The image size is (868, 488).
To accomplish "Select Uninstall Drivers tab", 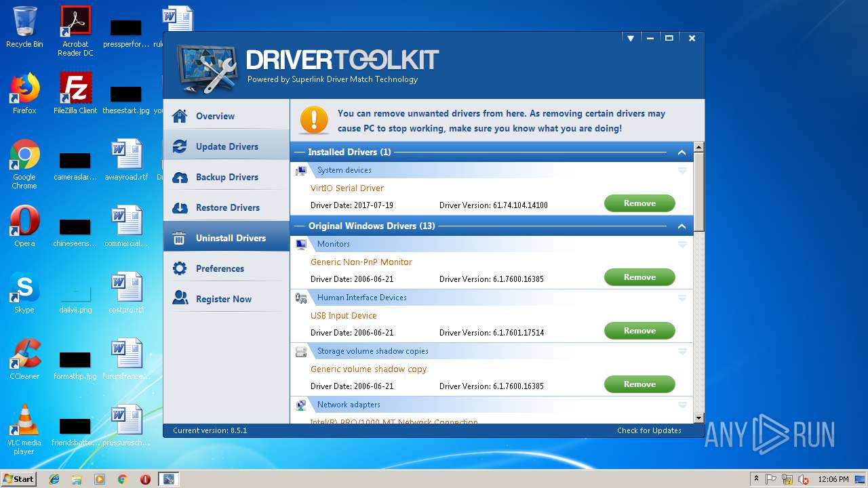I will click(226, 238).
